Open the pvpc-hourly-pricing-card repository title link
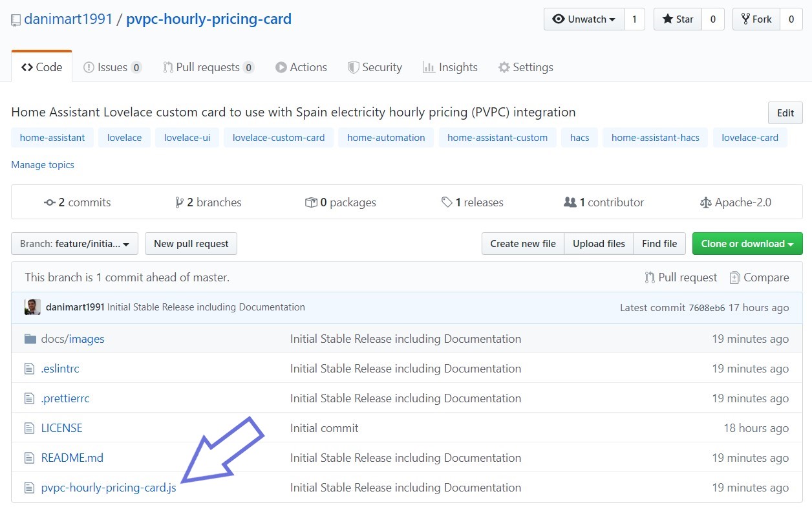This screenshot has width=812, height=509. pyautogui.click(x=209, y=19)
